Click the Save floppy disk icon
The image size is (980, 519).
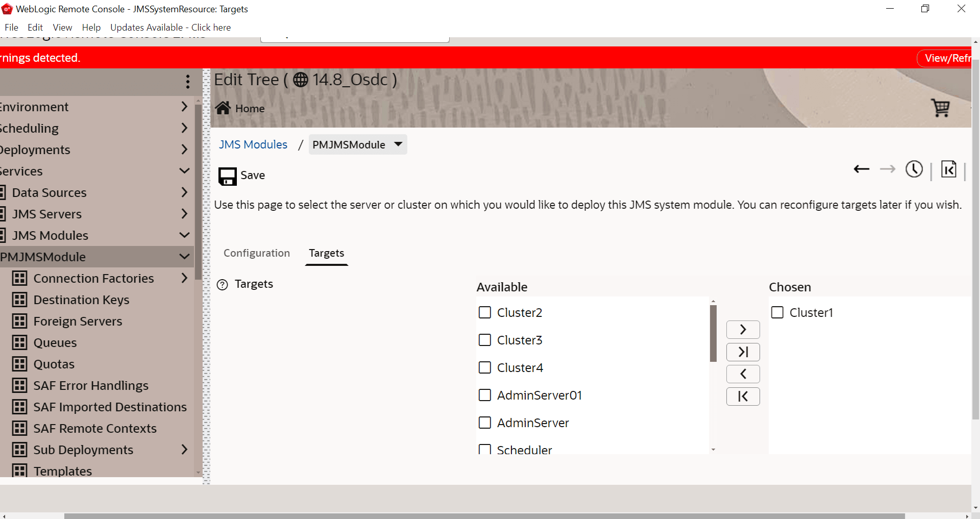pyautogui.click(x=227, y=176)
